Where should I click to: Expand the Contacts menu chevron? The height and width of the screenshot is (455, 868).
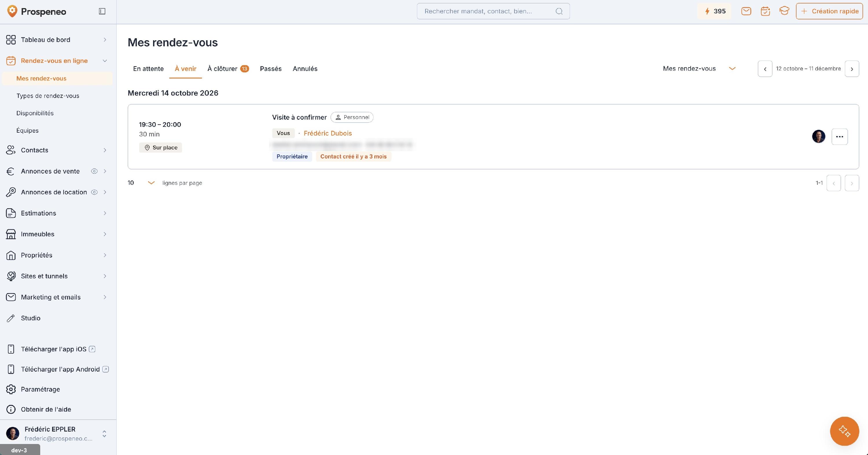[105, 150]
